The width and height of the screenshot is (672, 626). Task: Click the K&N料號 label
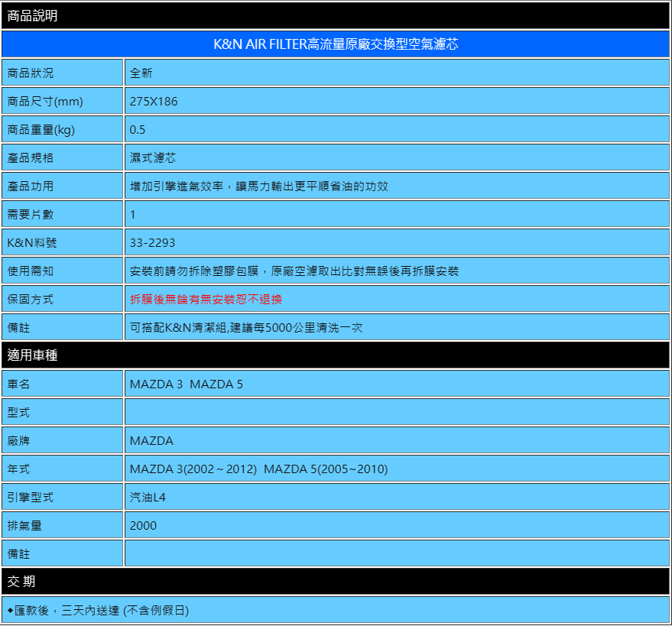(31, 243)
